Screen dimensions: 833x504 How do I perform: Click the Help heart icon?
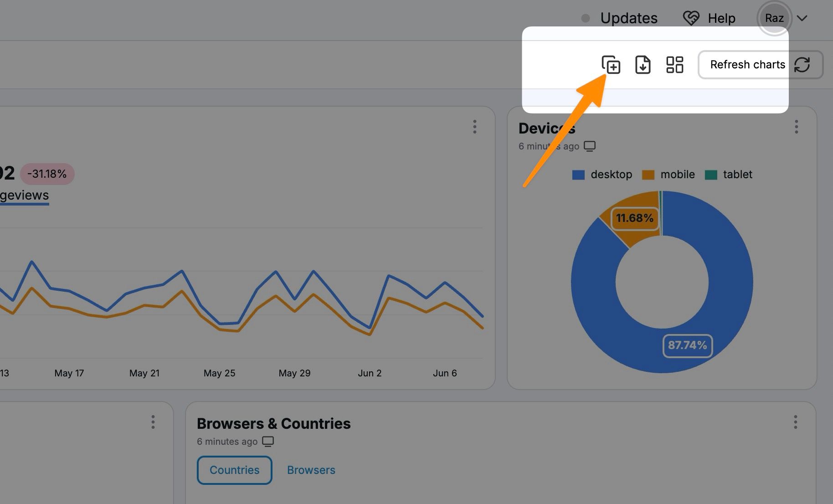click(x=691, y=18)
